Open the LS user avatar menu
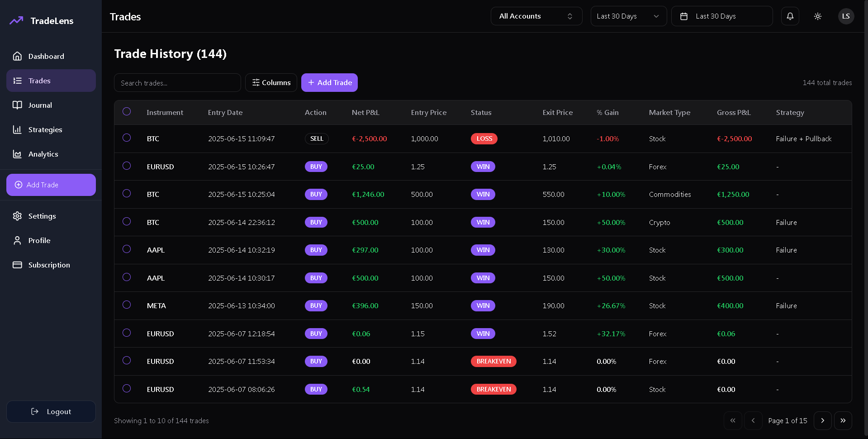Image resolution: width=868 pixels, height=439 pixels. click(846, 16)
